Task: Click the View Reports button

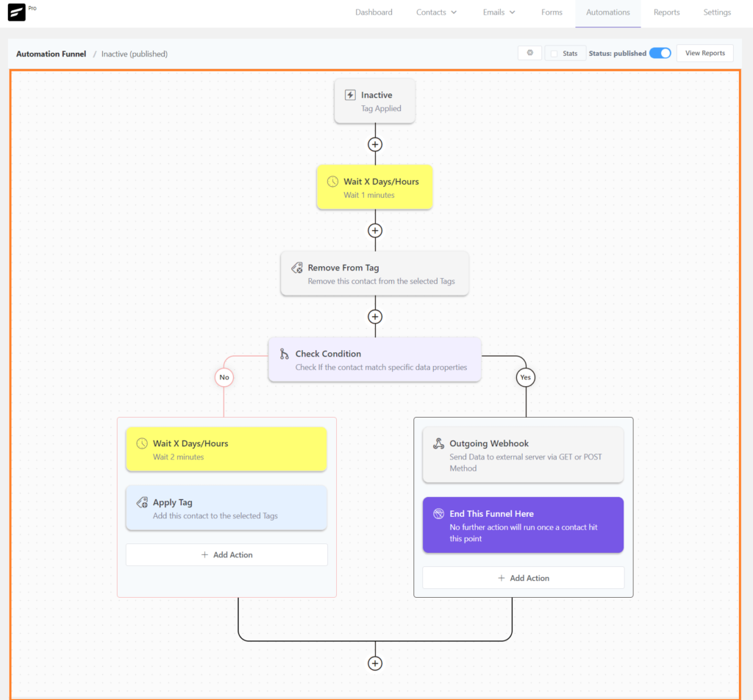Action: pyautogui.click(x=704, y=53)
